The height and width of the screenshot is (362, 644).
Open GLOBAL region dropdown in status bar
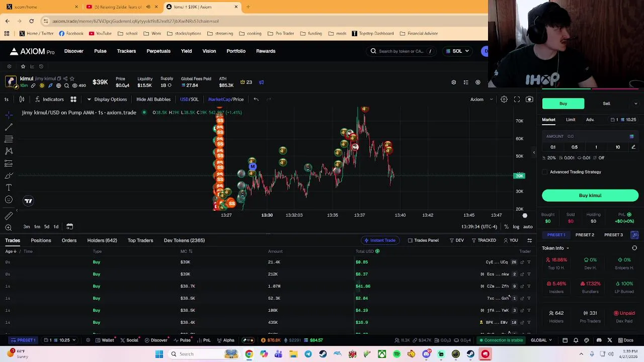(x=541, y=340)
